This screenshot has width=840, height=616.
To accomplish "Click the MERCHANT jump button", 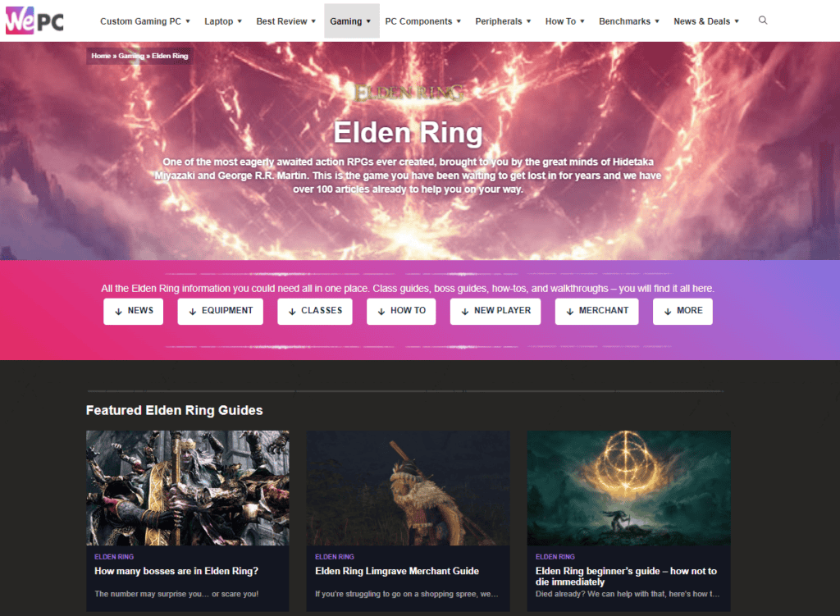I will [597, 311].
